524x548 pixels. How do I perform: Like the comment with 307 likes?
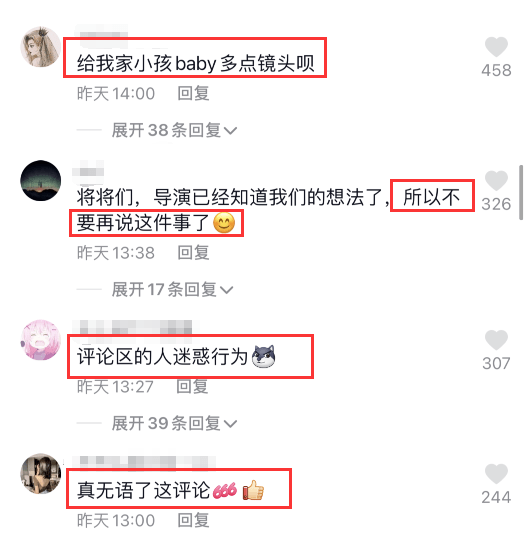pyautogui.click(x=496, y=340)
